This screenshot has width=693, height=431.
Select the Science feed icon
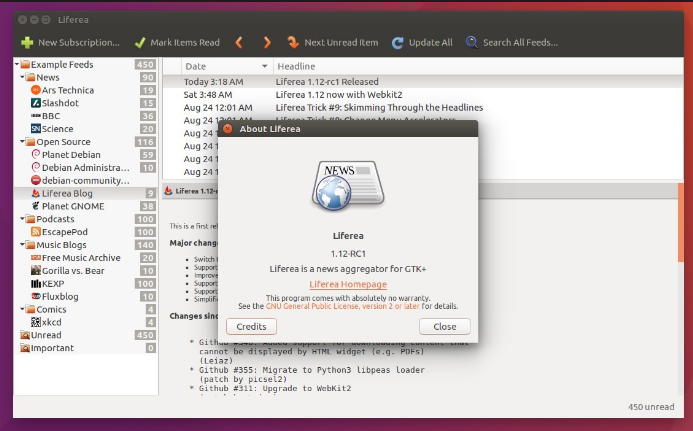(36, 129)
